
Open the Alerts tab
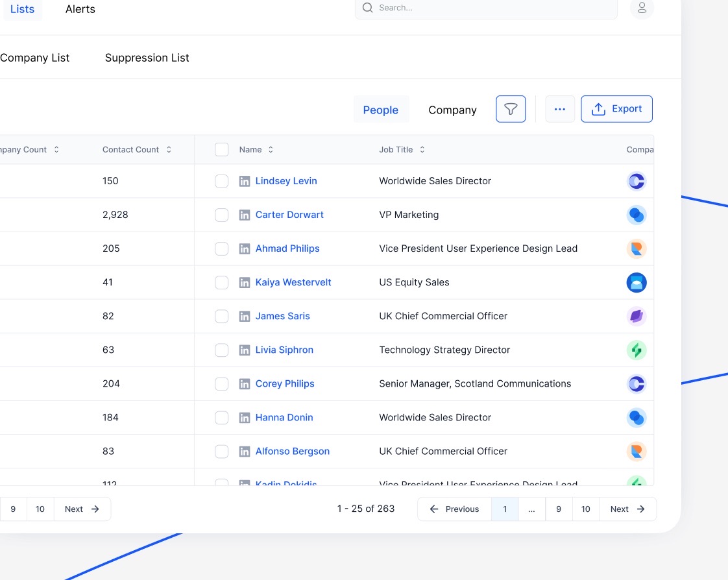tap(80, 9)
